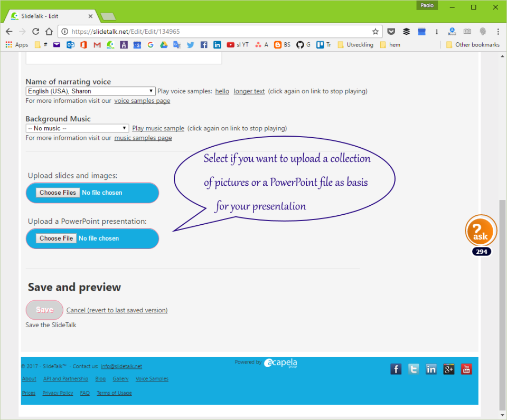Viewport: 507px width, 420px height.
Task: Click the browser back arrow
Action: coord(9,31)
